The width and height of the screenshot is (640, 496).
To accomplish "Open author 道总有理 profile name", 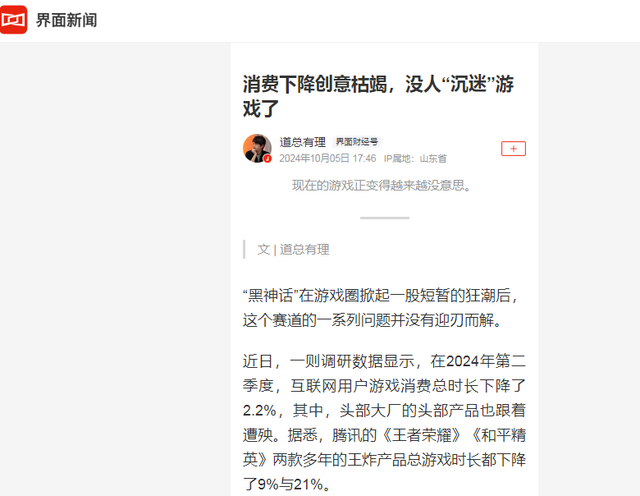I will coord(302,142).
